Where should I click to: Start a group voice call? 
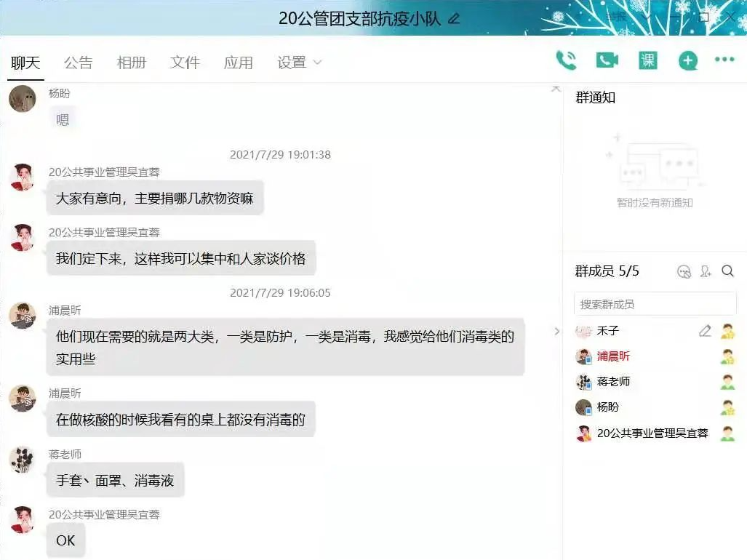566,60
